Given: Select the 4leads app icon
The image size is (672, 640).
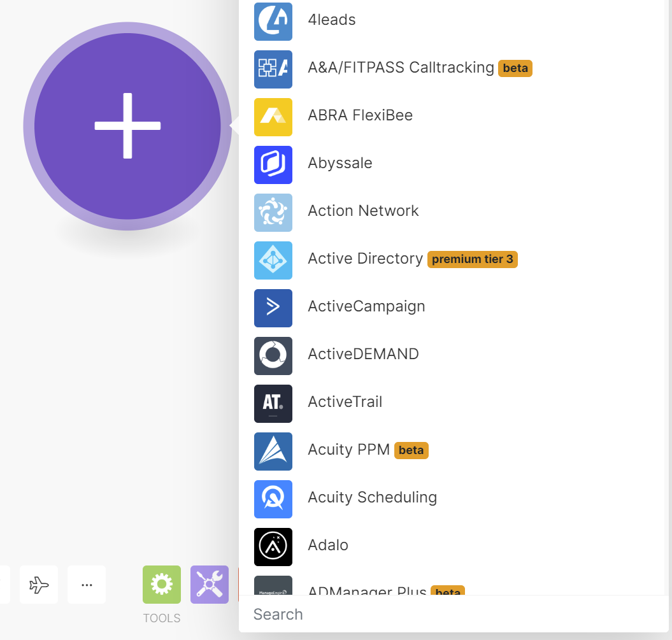Looking at the screenshot, I should (x=273, y=22).
